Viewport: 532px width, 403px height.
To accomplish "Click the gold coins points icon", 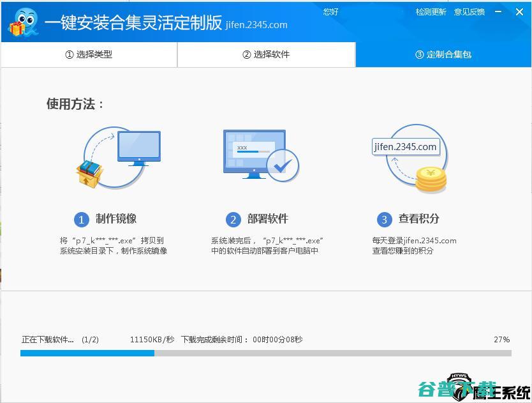I will [x=429, y=180].
